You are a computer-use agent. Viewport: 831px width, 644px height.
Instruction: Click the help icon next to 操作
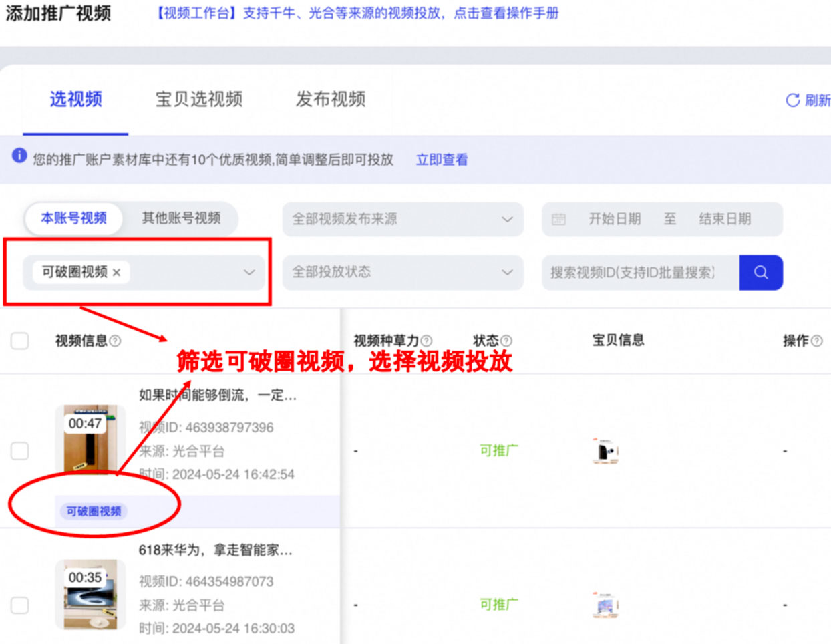(x=816, y=341)
